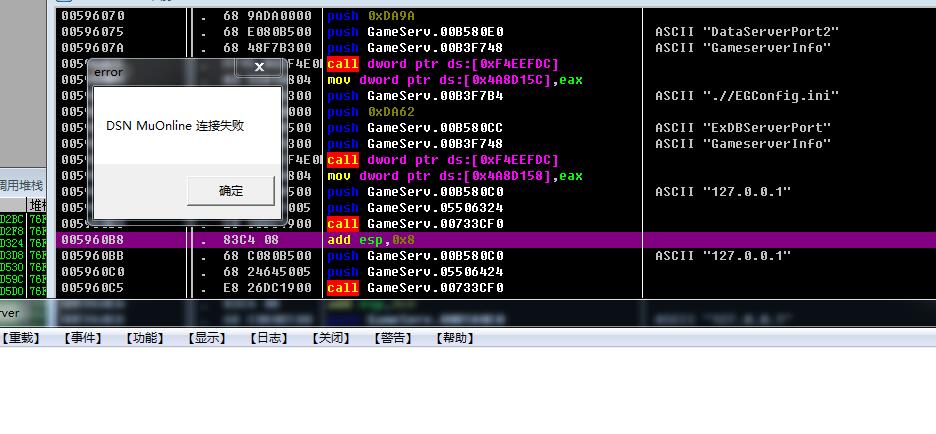
Task: Close the error dialog with X button
Action: (259, 67)
